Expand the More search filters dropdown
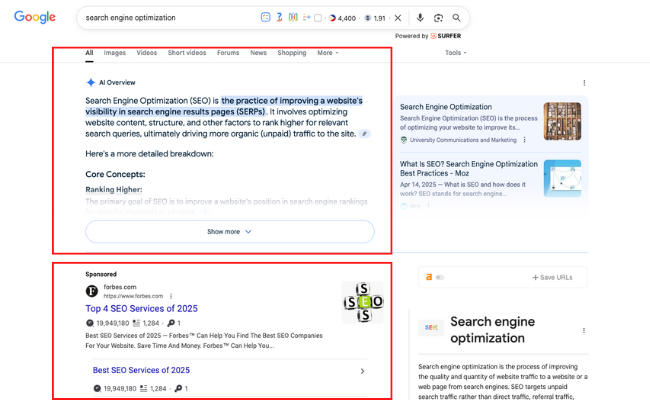Image resolution: width=650 pixels, height=400 pixels. (x=328, y=53)
